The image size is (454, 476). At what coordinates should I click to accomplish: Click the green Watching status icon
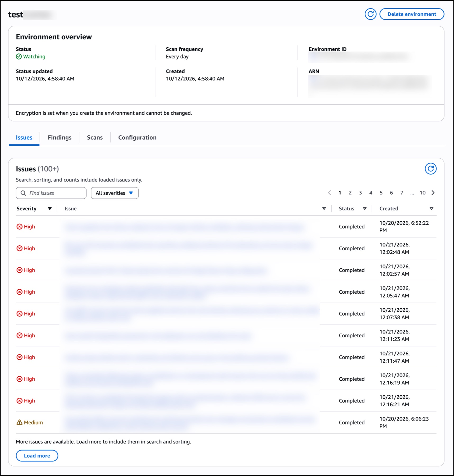point(19,57)
